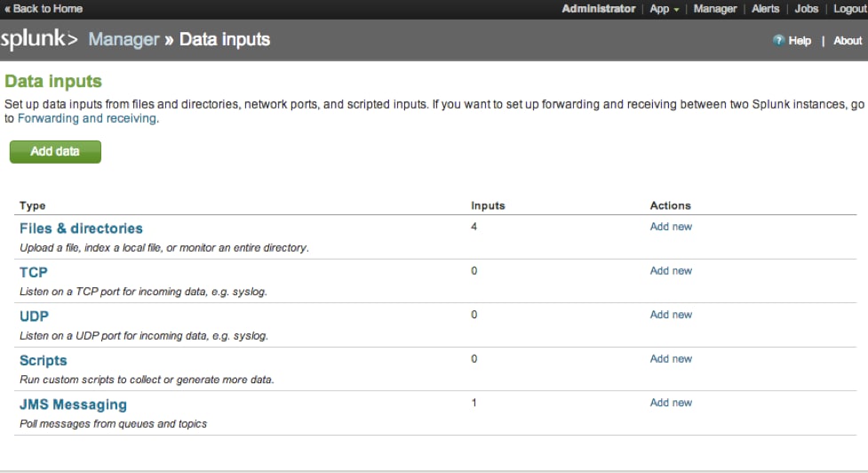Screen dimensions: 868x473
Task: Click the Help question mark icon
Action: 778,40
